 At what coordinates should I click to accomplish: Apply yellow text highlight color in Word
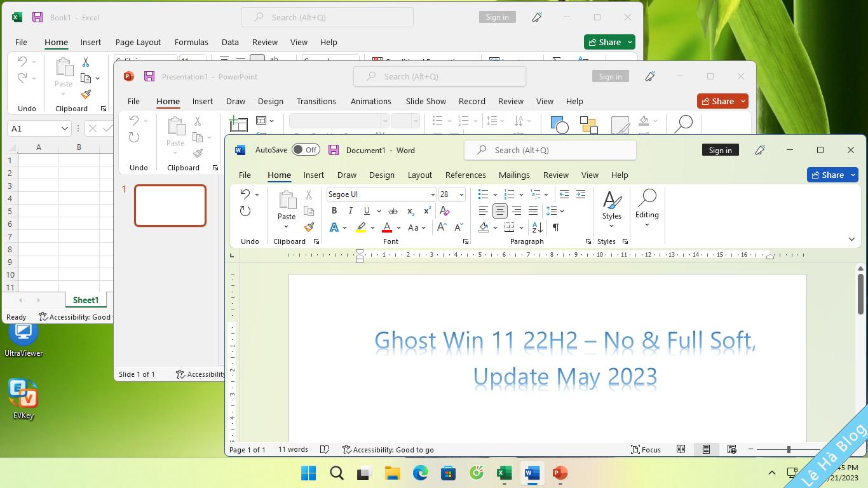pyautogui.click(x=361, y=227)
